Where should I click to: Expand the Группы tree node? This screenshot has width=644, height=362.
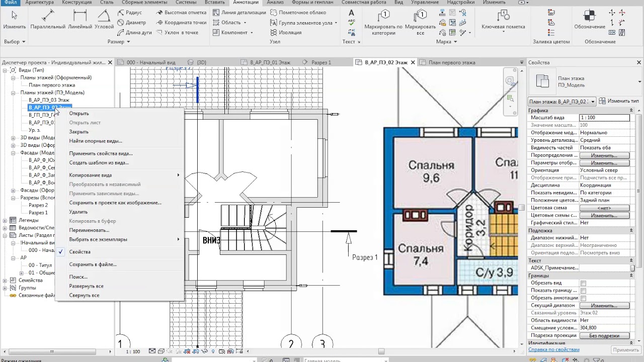[5, 288]
